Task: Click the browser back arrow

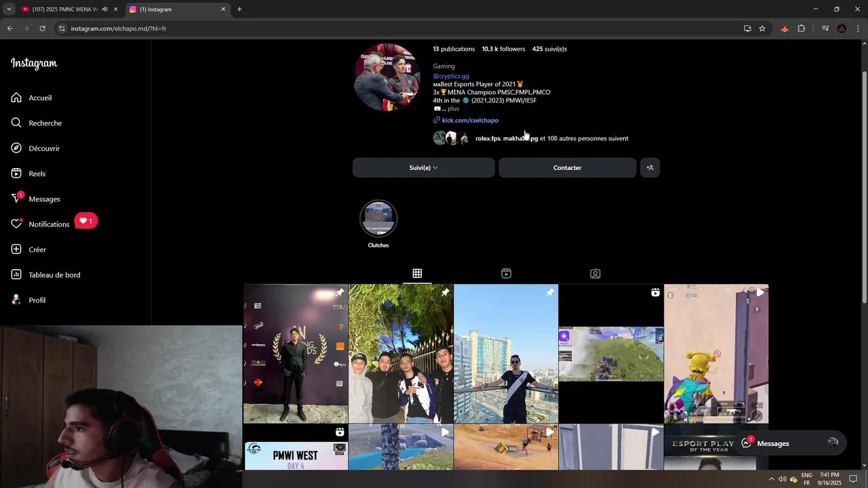Action: (9, 28)
